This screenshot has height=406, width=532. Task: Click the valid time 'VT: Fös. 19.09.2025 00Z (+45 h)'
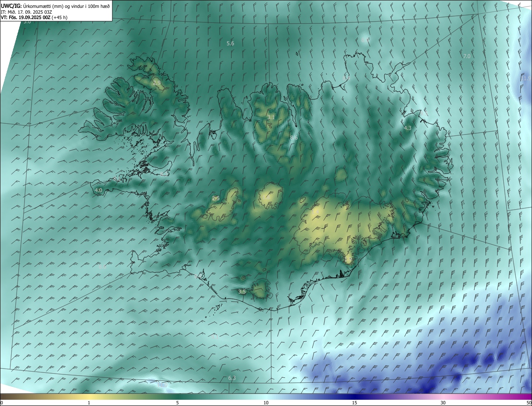tap(34, 17)
